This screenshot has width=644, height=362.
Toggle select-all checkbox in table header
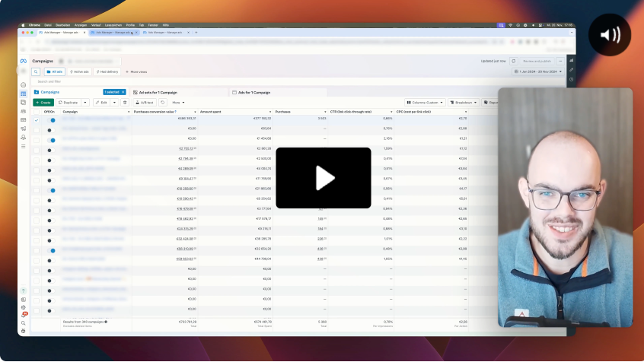[x=37, y=112]
